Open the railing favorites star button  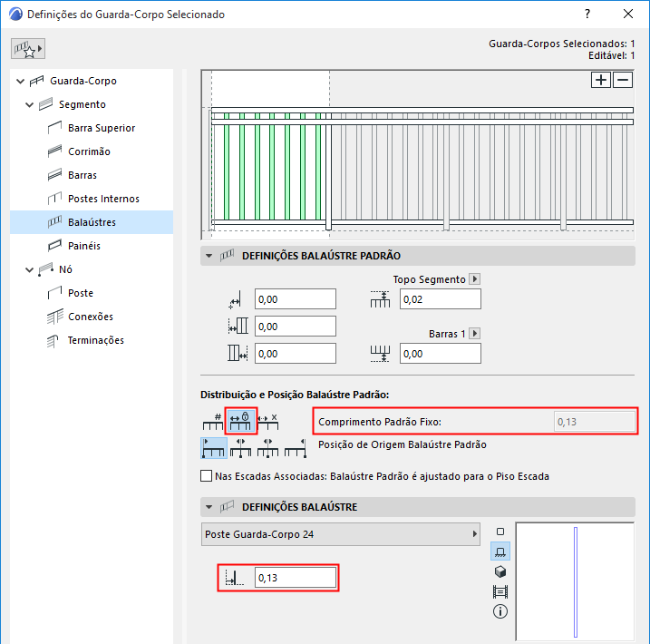coord(28,49)
